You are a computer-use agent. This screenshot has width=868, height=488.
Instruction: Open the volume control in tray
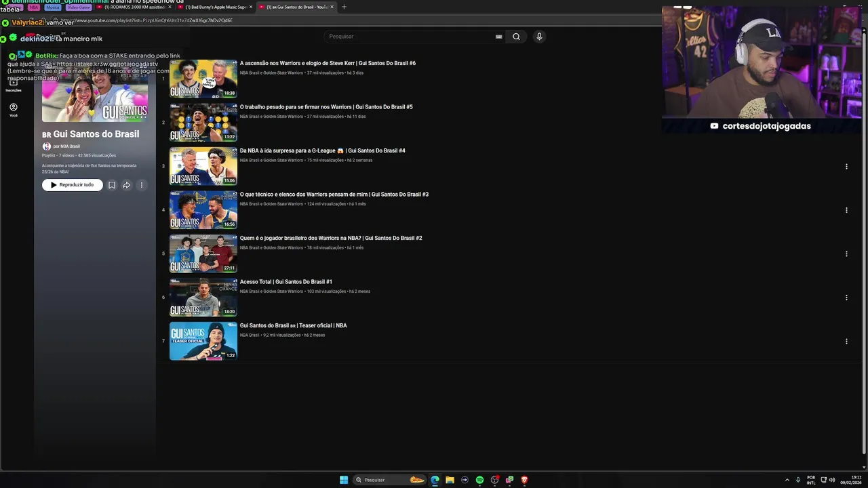832,480
